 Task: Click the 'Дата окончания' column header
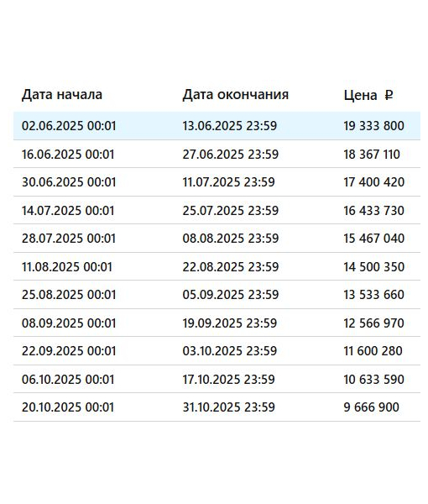(236, 95)
